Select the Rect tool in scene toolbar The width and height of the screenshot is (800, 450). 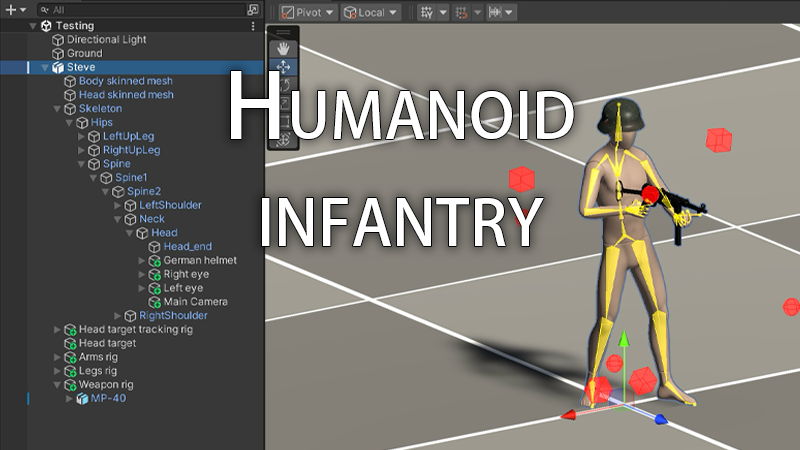coord(283,121)
